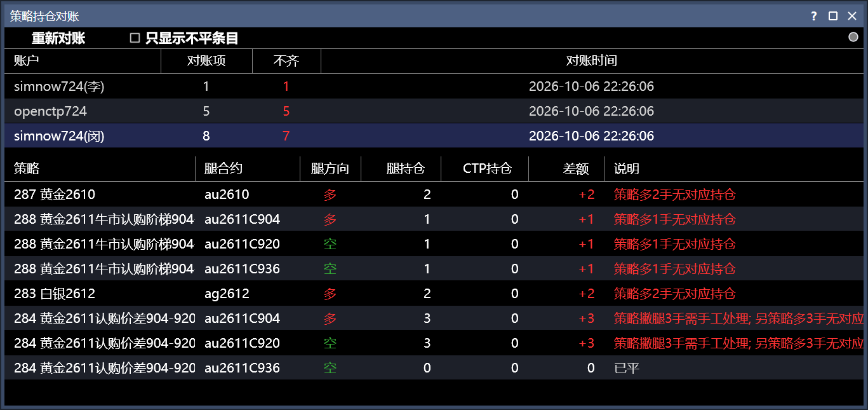868x410 pixels.
Task: Click the 重新对账 button
Action: pyautogui.click(x=58, y=38)
